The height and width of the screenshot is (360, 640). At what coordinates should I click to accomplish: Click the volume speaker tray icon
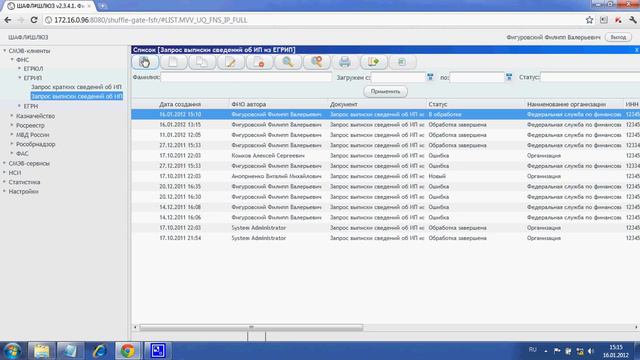click(591, 351)
